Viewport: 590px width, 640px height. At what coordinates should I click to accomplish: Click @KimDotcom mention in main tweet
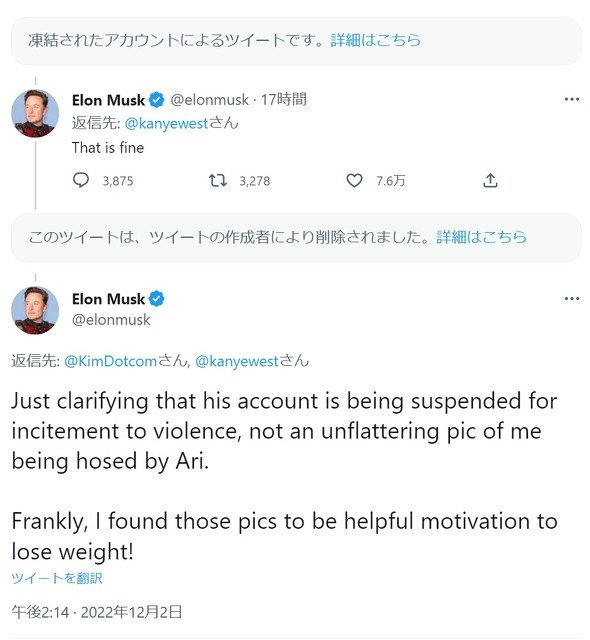coord(111,361)
